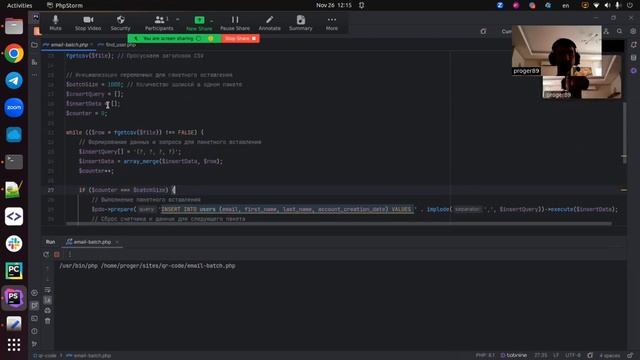The image size is (640, 360).
Task: Change the UTF-8 file encoding
Action: pyautogui.click(x=573, y=356)
